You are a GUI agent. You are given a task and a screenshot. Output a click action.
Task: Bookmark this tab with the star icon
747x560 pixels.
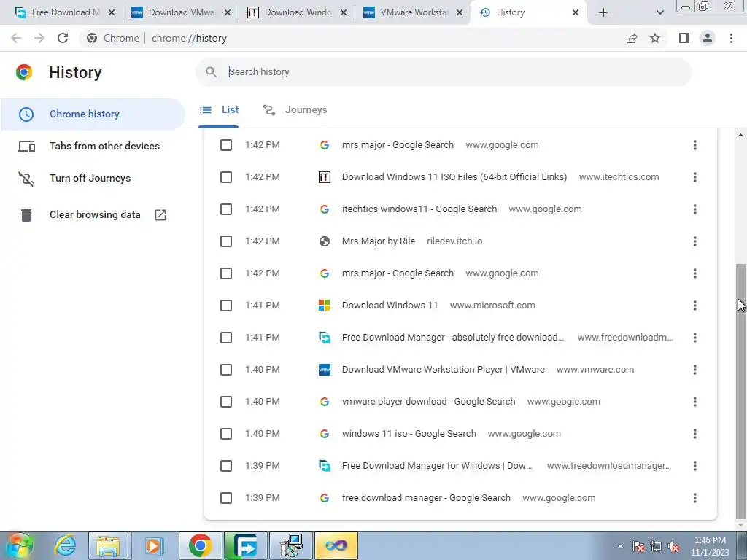[655, 38]
